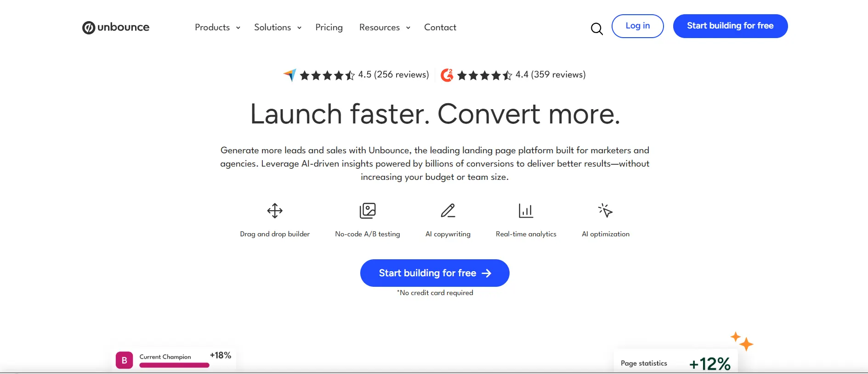This screenshot has width=868, height=374.
Task: Expand the Resources dropdown menu
Action: (385, 28)
